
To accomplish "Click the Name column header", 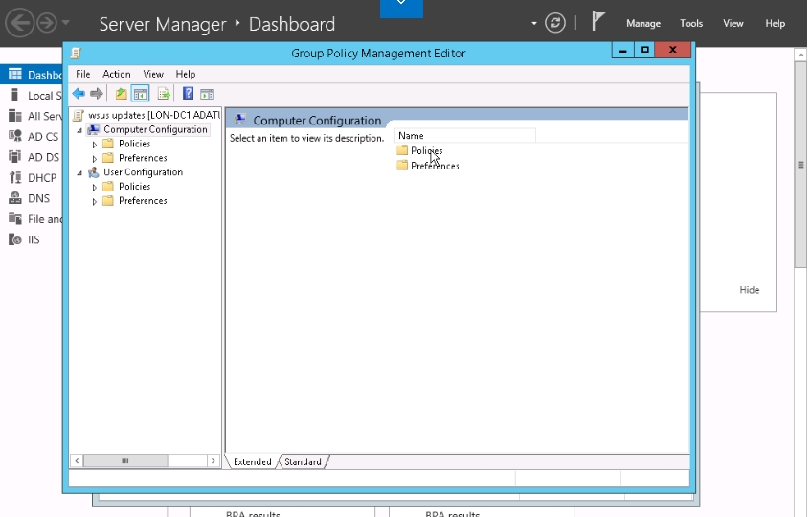I will pos(464,136).
